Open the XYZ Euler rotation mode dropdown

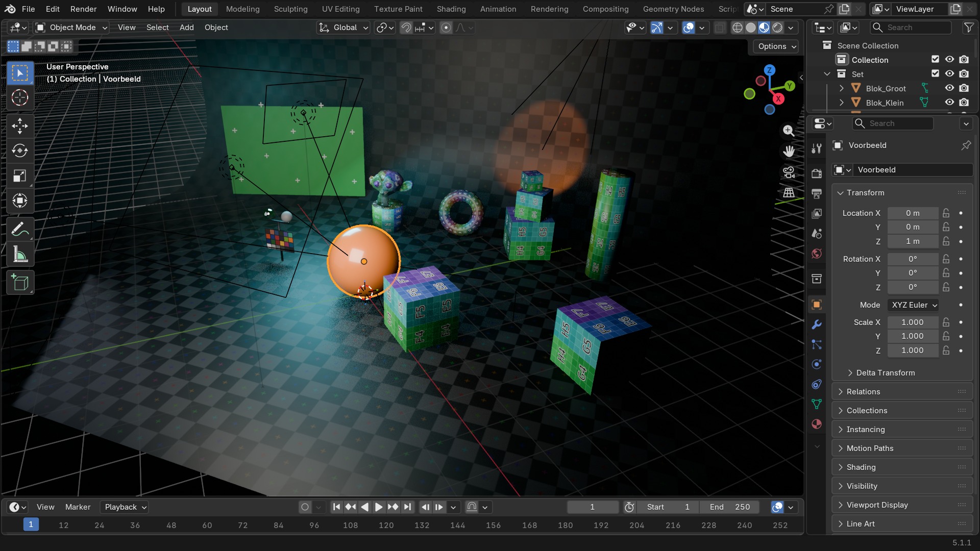tap(914, 305)
